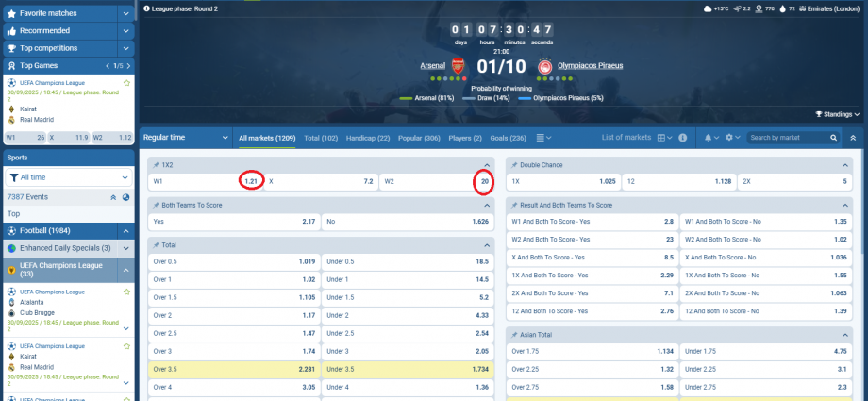
Task: Select Under 2.5 odds 2.54
Action: pyautogui.click(x=408, y=333)
